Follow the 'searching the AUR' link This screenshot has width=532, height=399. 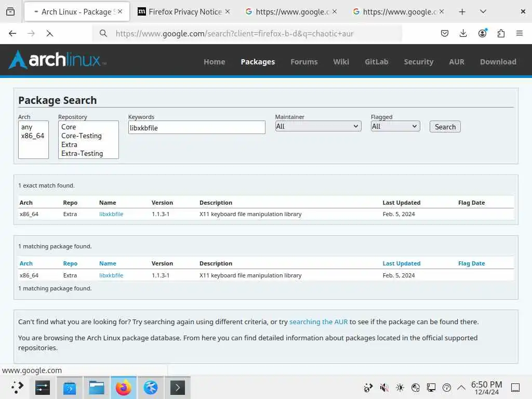[x=318, y=322]
